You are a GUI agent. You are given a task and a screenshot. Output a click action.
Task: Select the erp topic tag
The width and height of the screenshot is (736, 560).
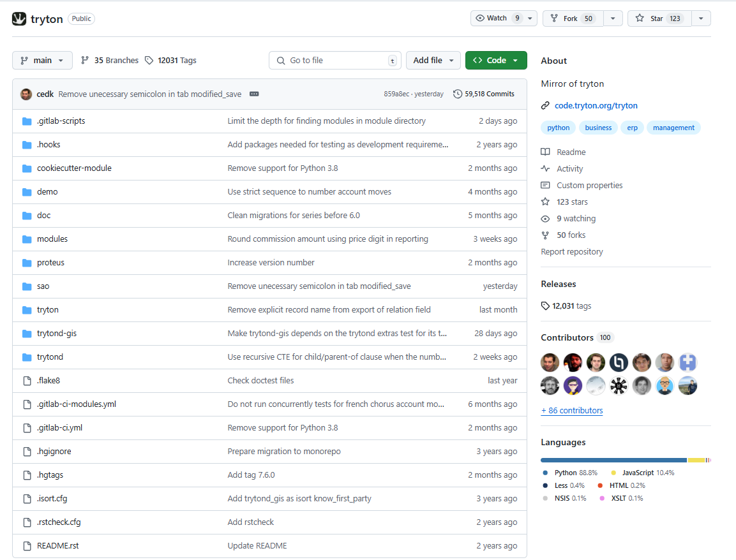pos(632,128)
